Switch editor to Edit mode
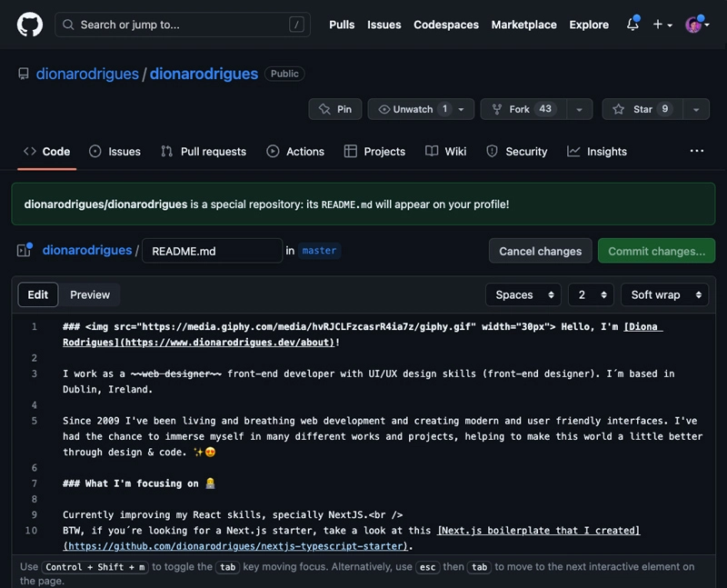The height and width of the screenshot is (588, 727). (38, 294)
